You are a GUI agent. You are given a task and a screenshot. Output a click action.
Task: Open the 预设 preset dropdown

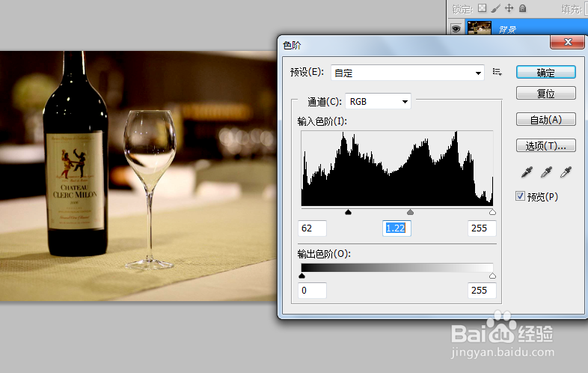408,73
